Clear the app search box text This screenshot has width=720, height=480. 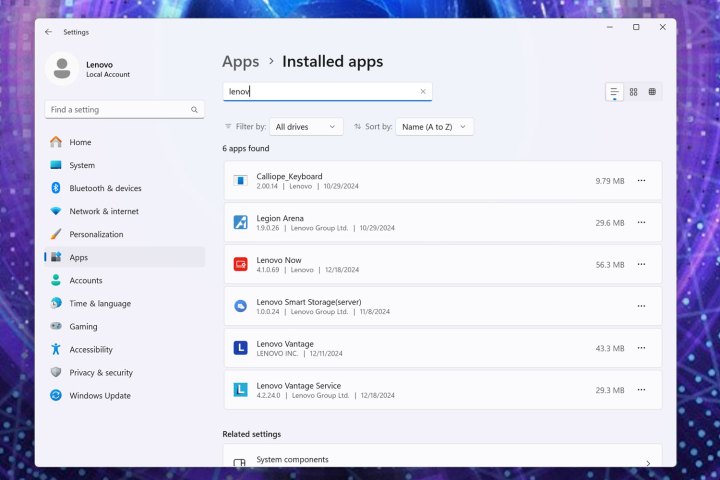422,91
